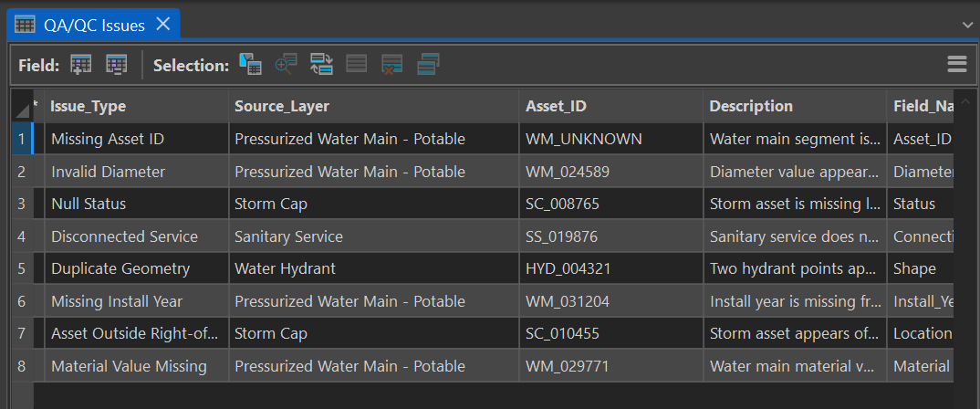
Task: Click the Duplicate Geometry cell
Action: tap(136, 269)
